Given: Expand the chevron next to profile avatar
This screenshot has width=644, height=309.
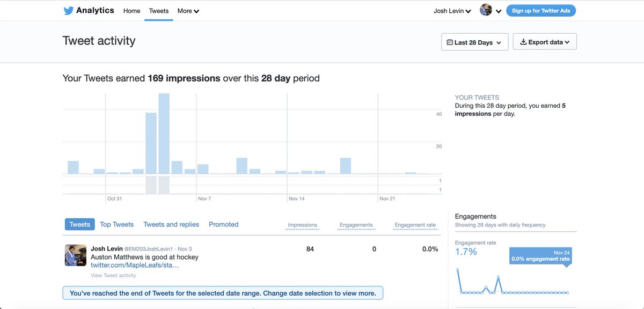Looking at the screenshot, I should 499,11.
